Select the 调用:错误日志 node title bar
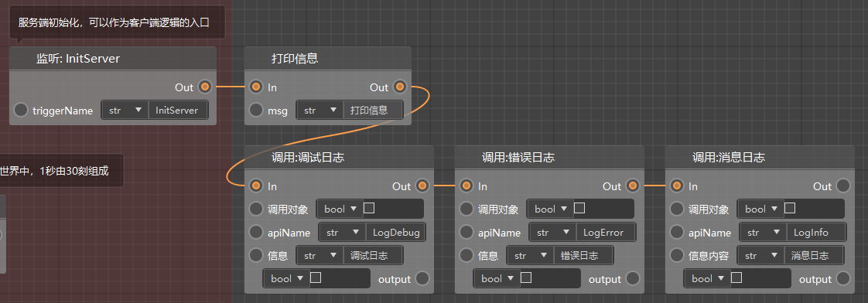Screen dimensions: 868x303 point(549,157)
